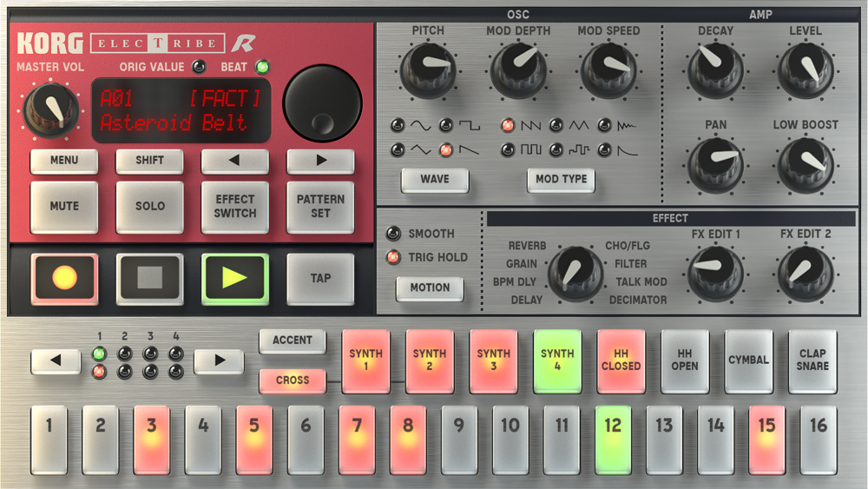Select the SYNTH 1 part pad
Image resolution: width=868 pixels, height=489 pixels.
point(366,360)
